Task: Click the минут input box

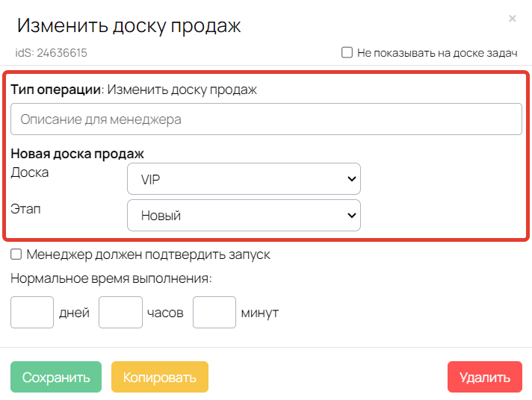Action: point(214,312)
